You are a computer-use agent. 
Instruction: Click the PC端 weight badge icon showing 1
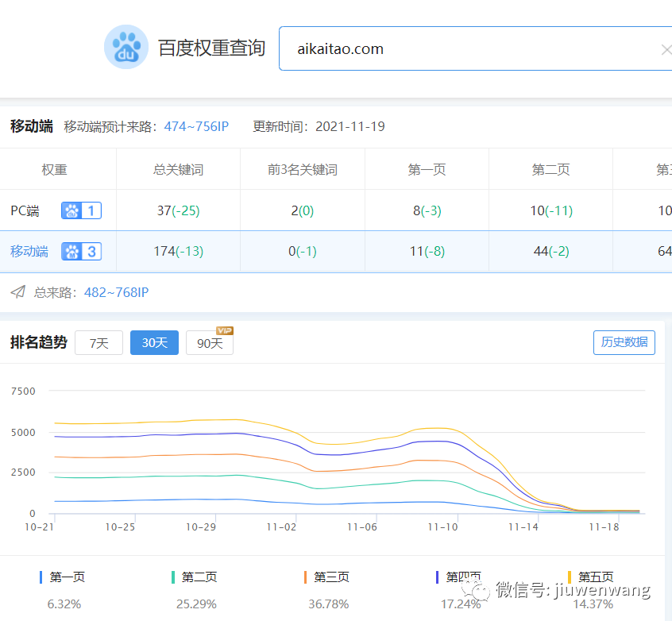[82, 210]
